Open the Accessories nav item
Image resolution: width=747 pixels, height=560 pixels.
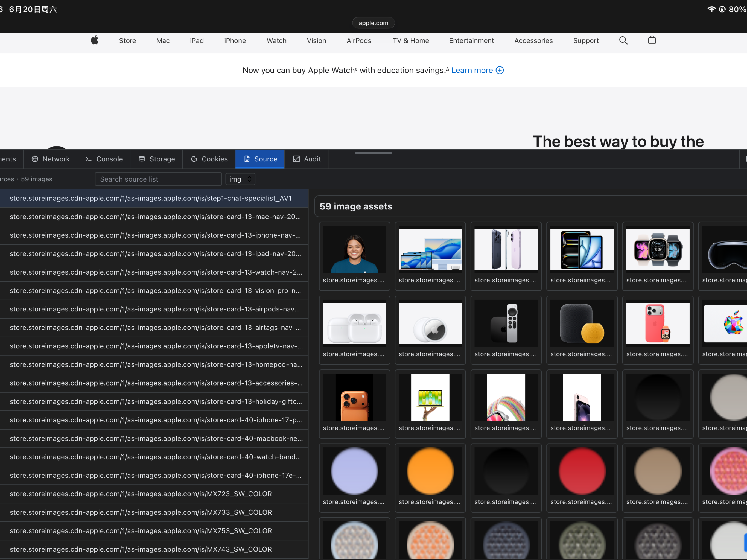point(533,40)
